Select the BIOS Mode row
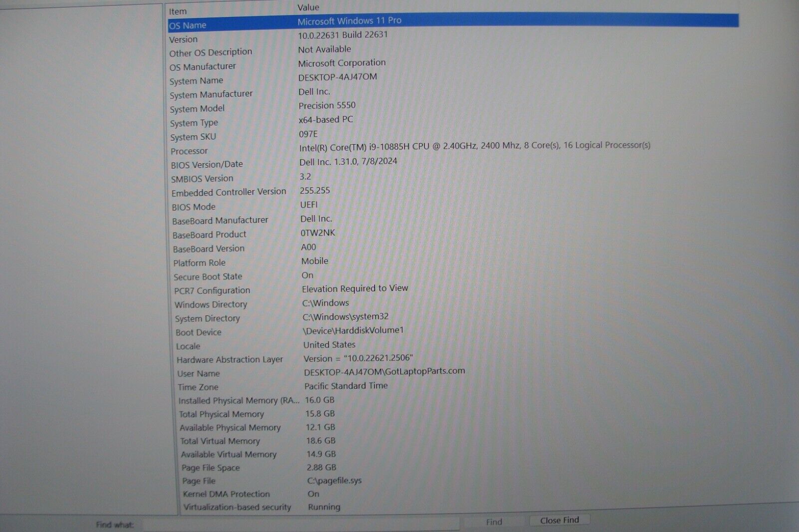 [193, 207]
